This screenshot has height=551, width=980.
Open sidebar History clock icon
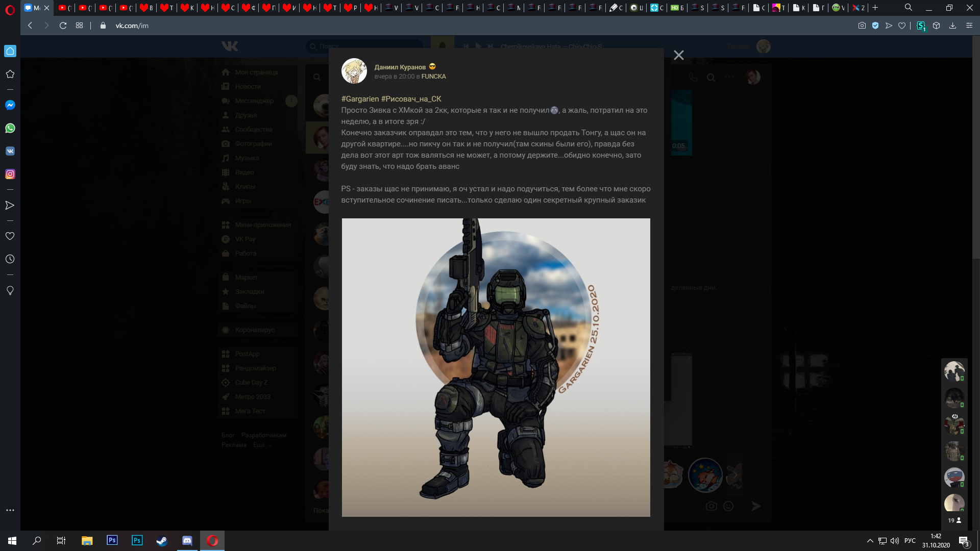pos(10,259)
